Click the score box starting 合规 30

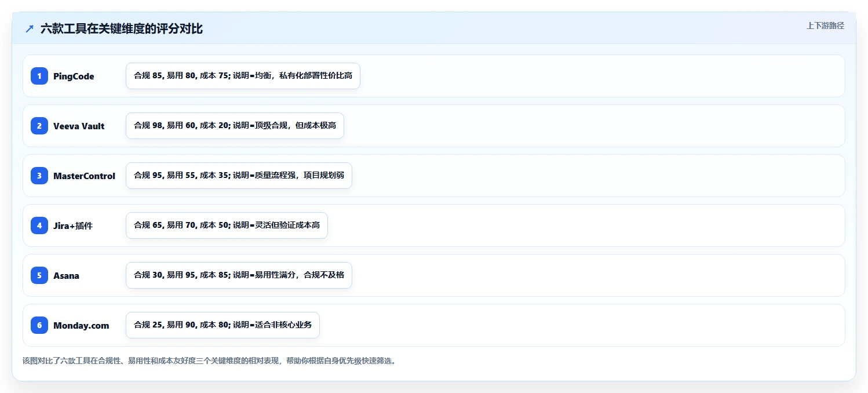[x=239, y=275]
